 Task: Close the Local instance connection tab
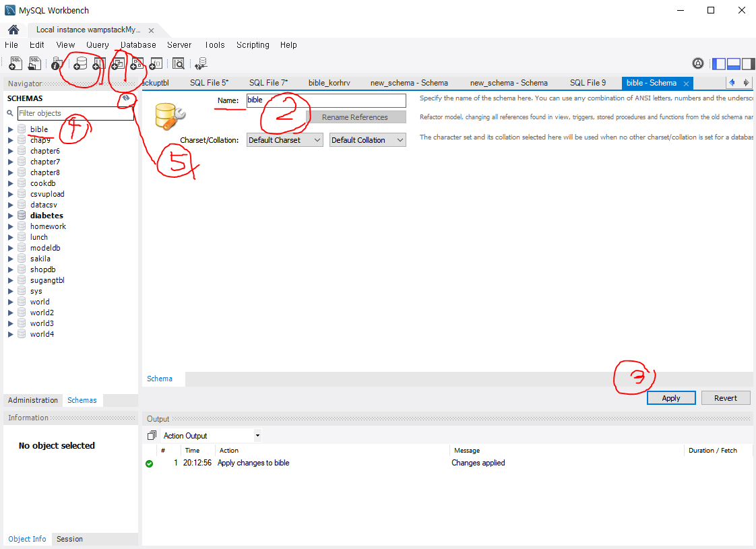click(151, 30)
